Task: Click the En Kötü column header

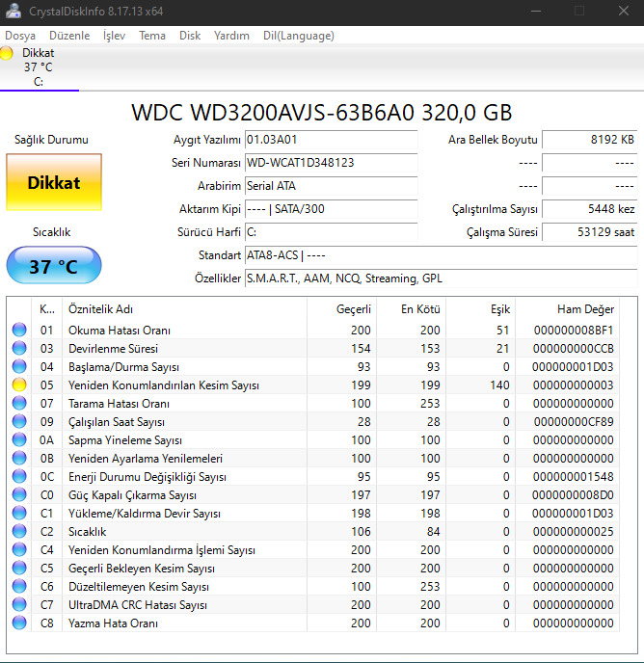Action: tap(411, 309)
